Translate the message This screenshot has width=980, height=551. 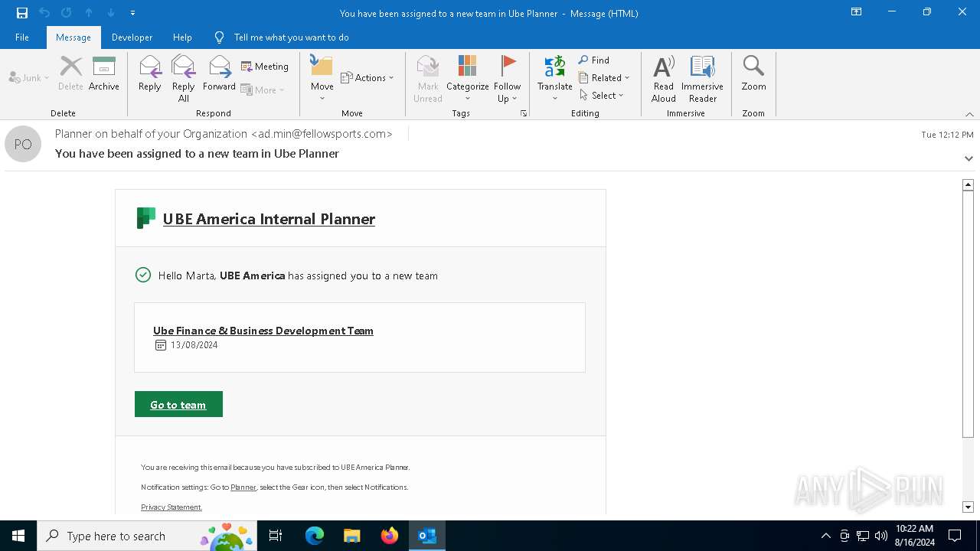click(x=555, y=79)
